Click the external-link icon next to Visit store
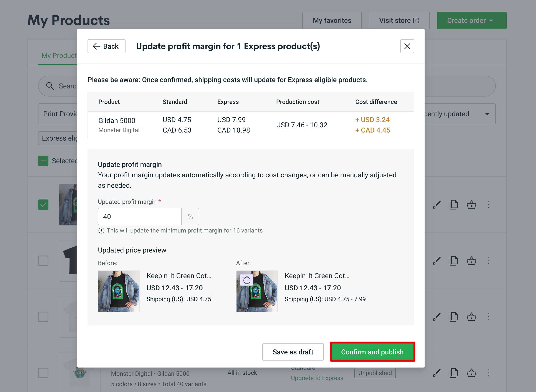This screenshot has height=392, width=536. [416, 20]
